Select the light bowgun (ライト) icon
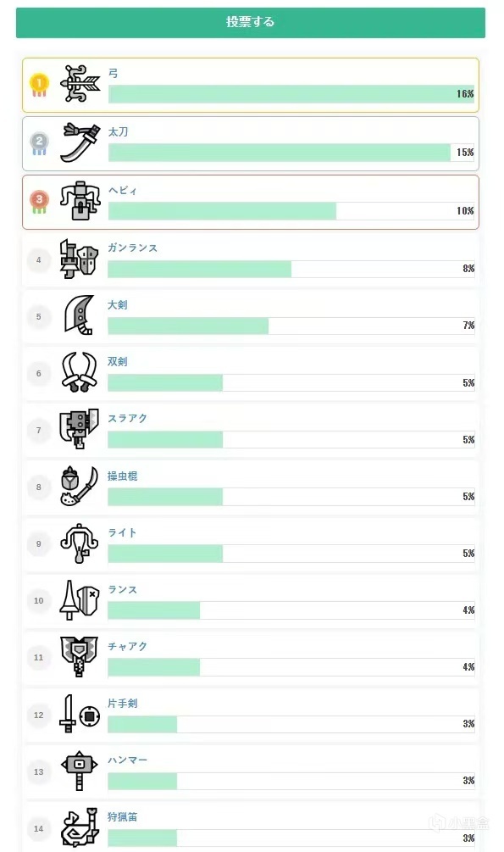This screenshot has width=504, height=852. (80, 543)
